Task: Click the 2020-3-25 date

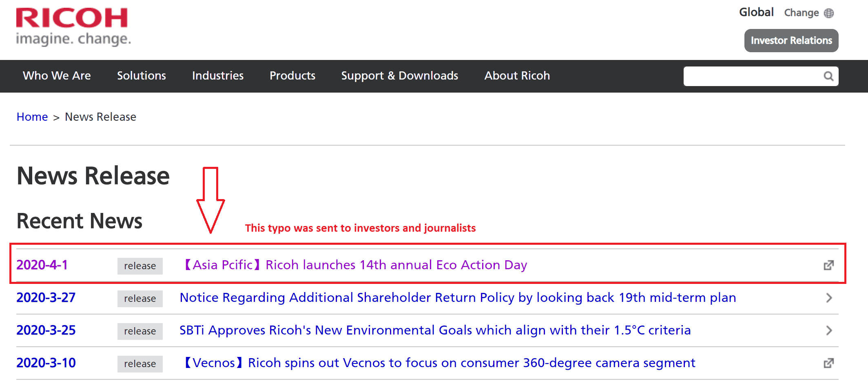Action: pyautogui.click(x=46, y=330)
